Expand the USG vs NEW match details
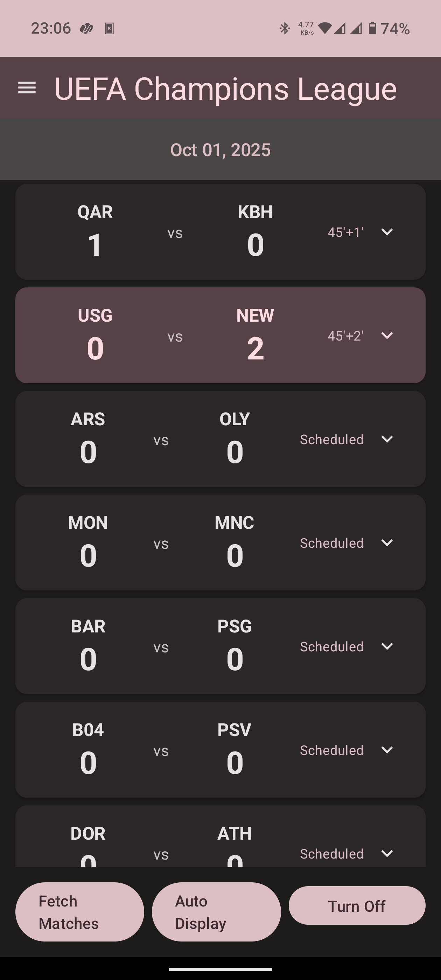Viewport: 441px width, 980px height. pyautogui.click(x=387, y=336)
